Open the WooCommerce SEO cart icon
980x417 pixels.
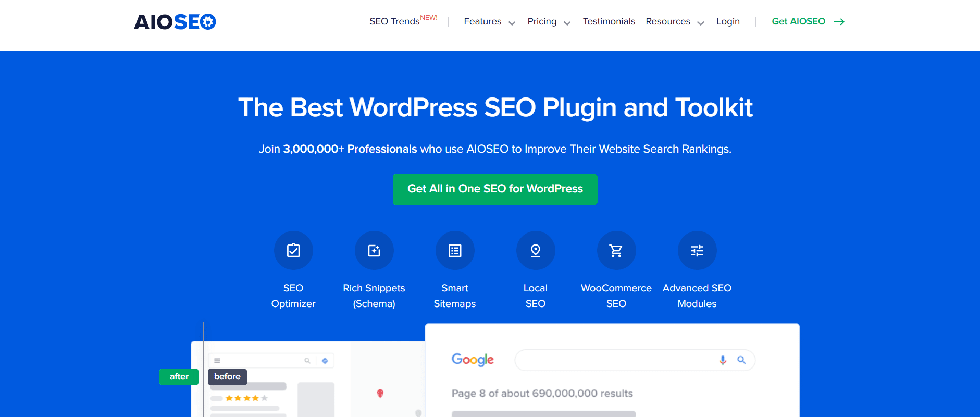[x=616, y=251]
